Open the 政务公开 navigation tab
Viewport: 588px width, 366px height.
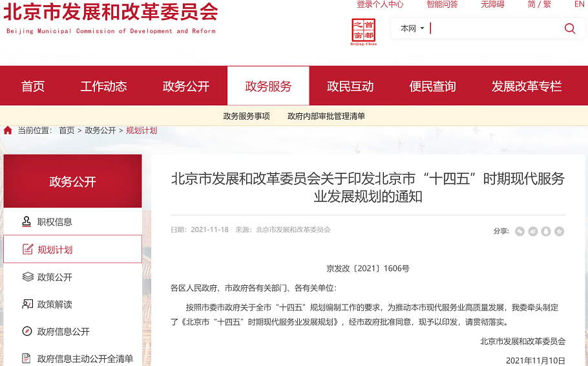click(x=186, y=86)
